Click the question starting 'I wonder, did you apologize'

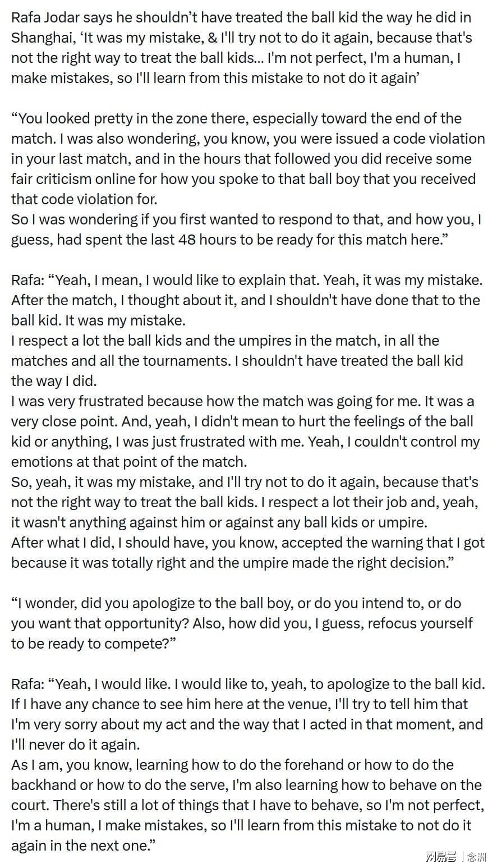point(236,603)
